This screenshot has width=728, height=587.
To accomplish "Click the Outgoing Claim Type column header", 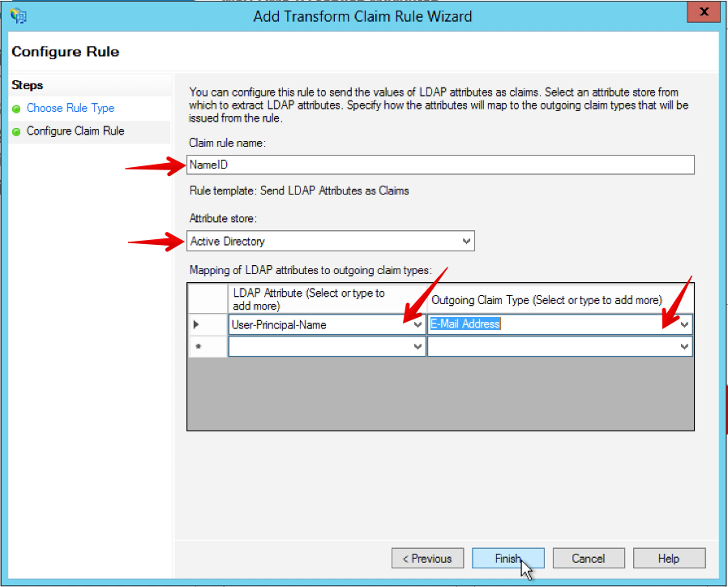I will click(x=559, y=299).
